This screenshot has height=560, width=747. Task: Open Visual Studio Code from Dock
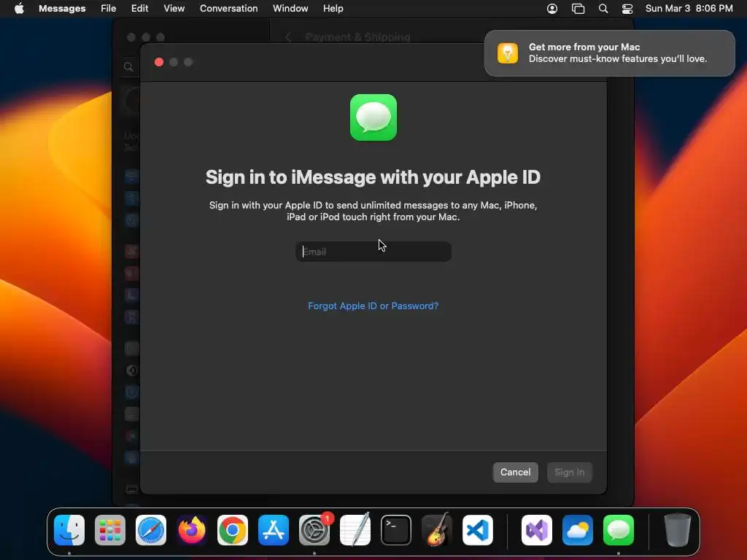477,530
